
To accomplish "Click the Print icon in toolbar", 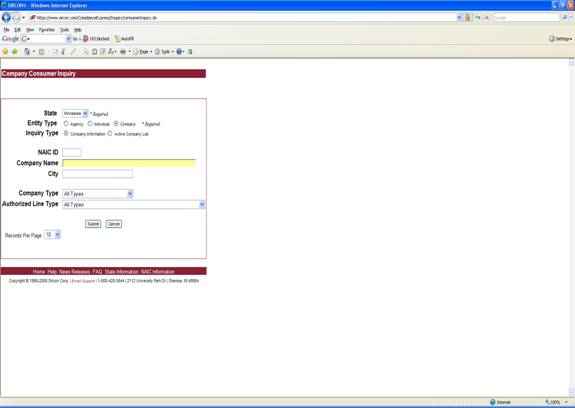I will click(x=123, y=52).
